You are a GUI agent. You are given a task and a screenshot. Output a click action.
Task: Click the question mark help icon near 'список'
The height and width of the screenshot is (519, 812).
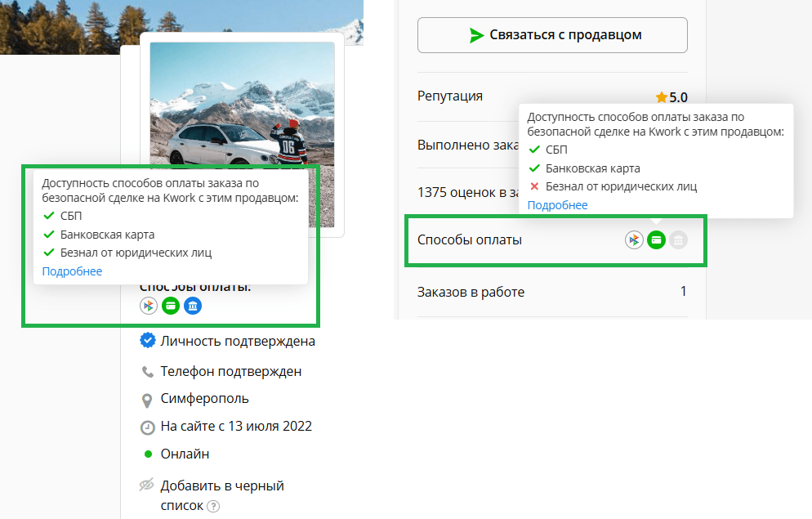213,506
